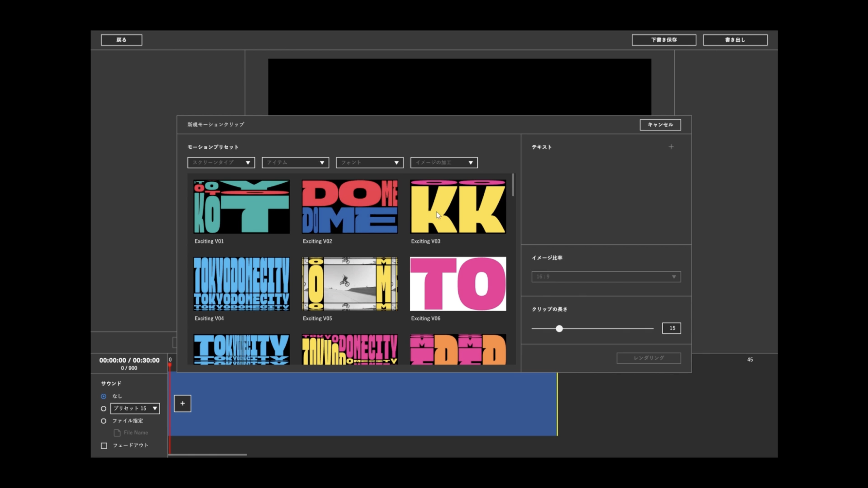Choose the pink Exciting V06 preset
This screenshot has height=488, width=868.
coord(458,284)
